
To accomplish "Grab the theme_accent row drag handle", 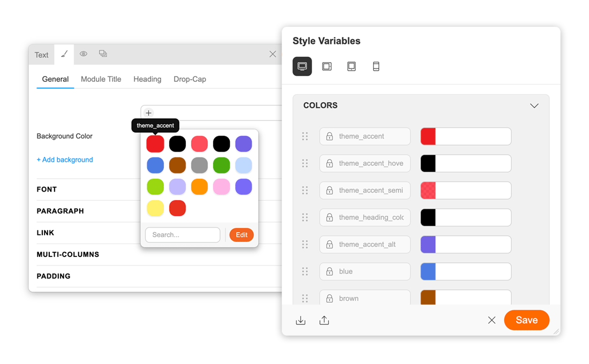I will pyautogui.click(x=305, y=136).
